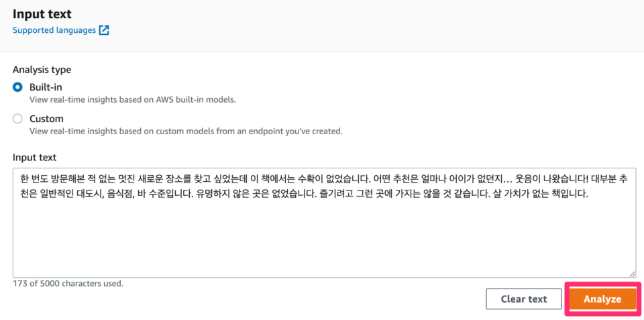Click the Analysis type label
The image size is (644, 320).
point(42,70)
